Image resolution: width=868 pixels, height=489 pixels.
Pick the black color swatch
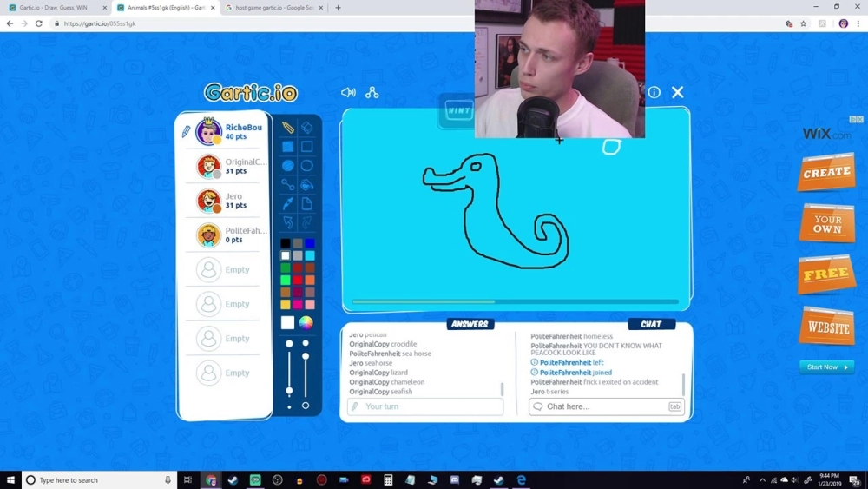point(285,244)
